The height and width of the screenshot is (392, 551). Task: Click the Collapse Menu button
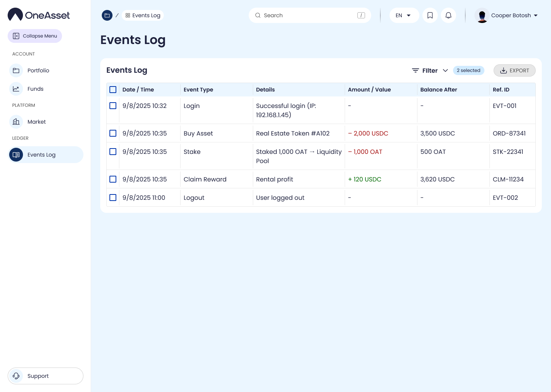point(35,36)
